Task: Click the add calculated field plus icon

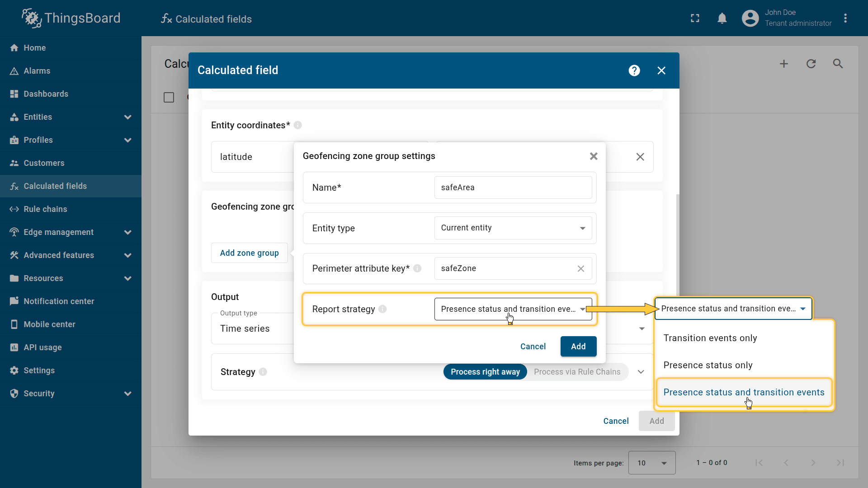Action: click(x=783, y=64)
